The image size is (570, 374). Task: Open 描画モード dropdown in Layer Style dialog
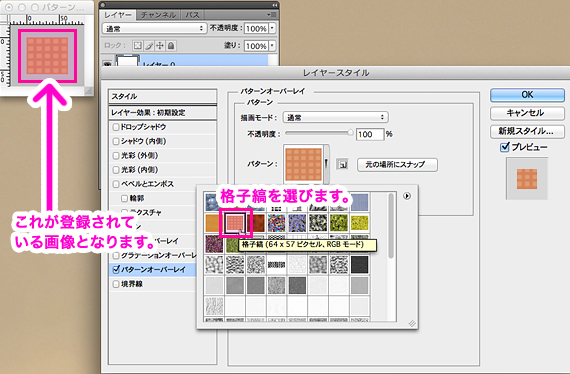335,117
